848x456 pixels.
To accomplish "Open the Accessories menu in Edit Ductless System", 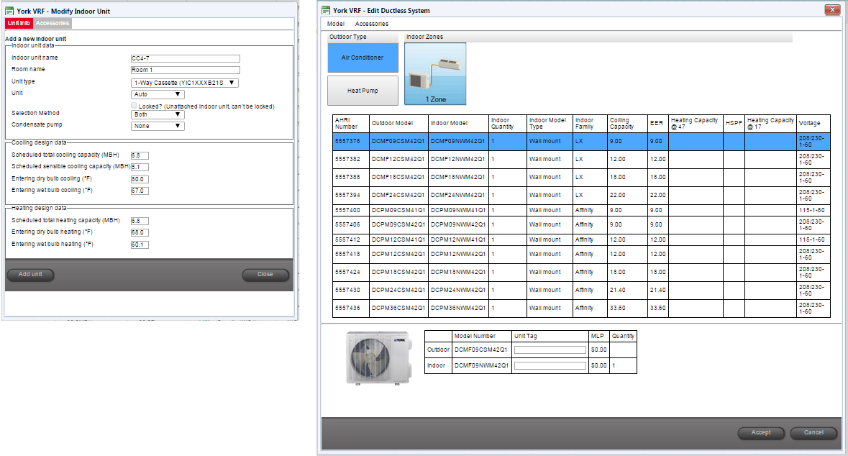I will pyautogui.click(x=371, y=22).
